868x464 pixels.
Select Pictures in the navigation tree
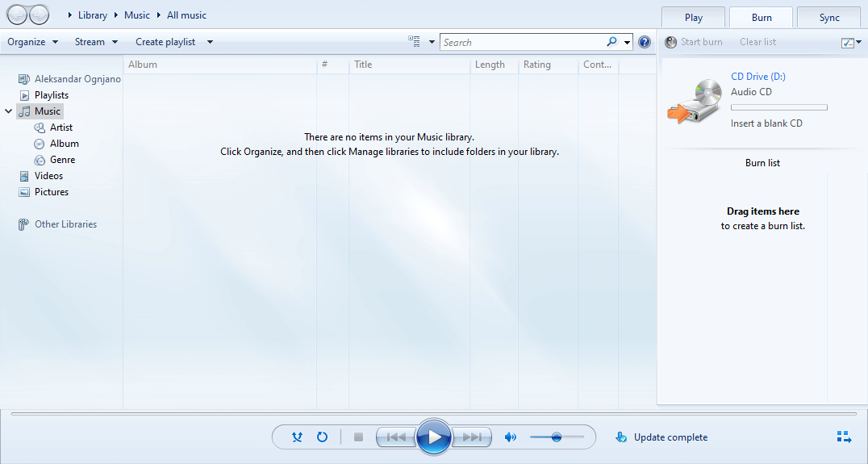pos(52,192)
